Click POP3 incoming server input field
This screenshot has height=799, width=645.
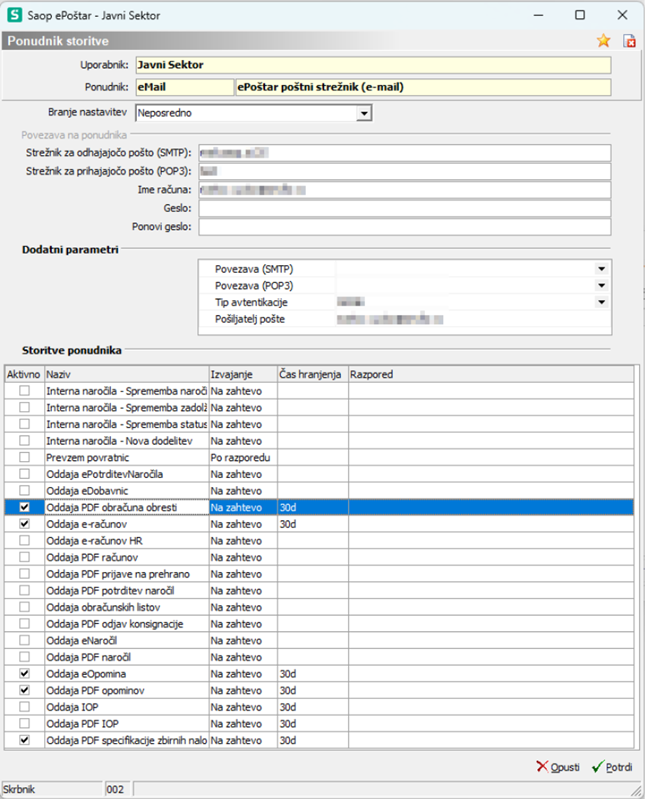[x=405, y=171]
